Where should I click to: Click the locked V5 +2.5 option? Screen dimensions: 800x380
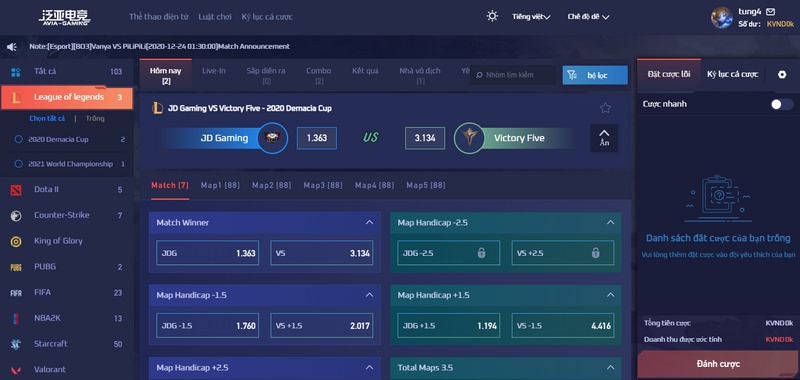pos(563,253)
